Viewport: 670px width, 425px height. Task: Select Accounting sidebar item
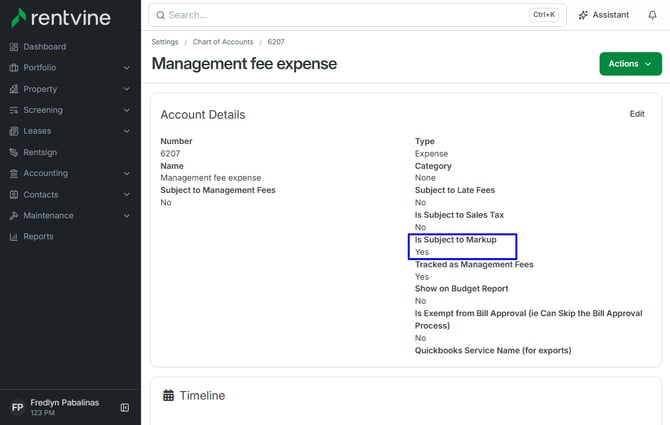(46, 173)
